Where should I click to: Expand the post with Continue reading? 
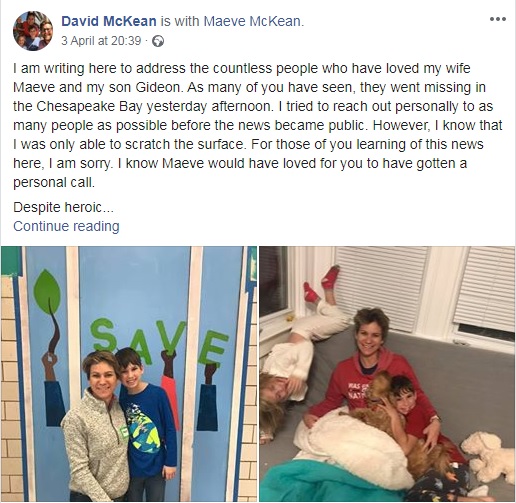tap(66, 226)
